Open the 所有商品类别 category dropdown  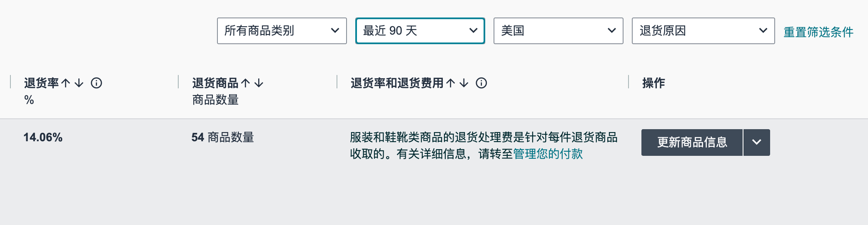tap(282, 31)
